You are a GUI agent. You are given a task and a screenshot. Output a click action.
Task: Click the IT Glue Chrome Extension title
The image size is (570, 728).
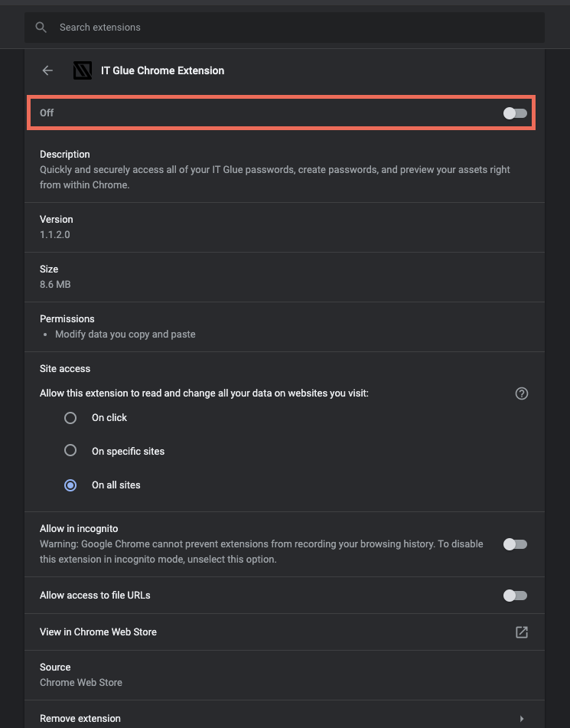(x=162, y=70)
